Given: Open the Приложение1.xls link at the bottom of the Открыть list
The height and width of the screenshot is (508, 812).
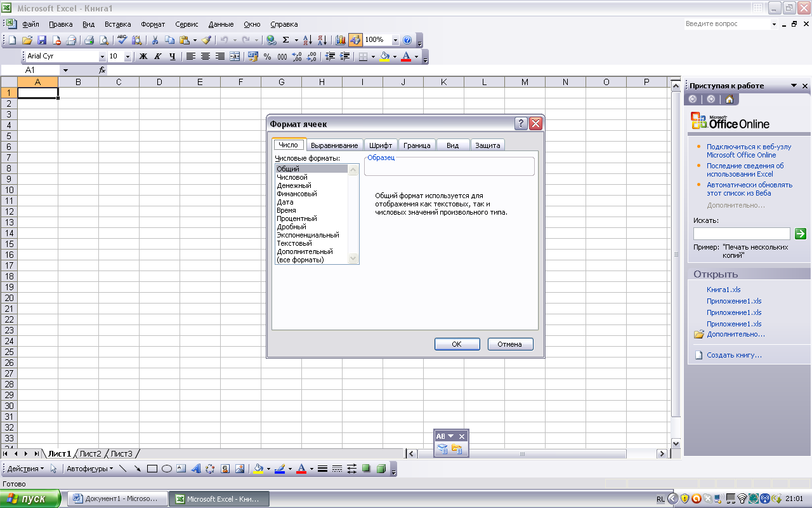Looking at the screenshot, I should tap(734, 324).
